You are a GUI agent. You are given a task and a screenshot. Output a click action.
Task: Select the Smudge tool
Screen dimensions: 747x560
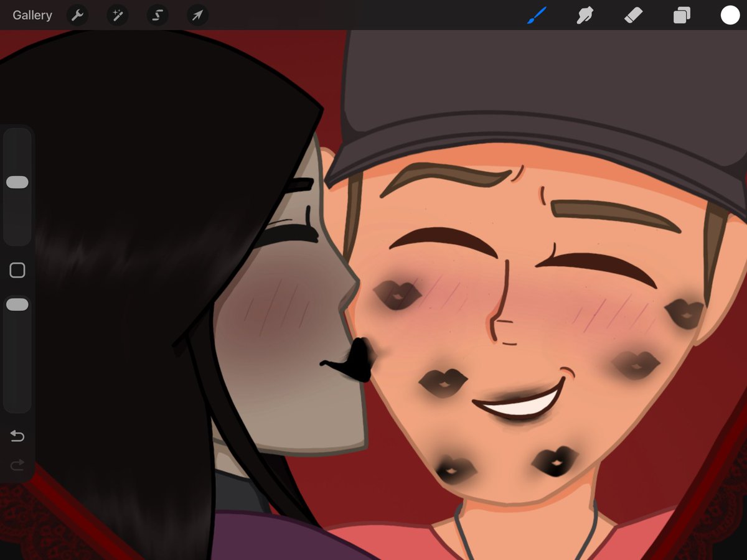click(585, 15)
